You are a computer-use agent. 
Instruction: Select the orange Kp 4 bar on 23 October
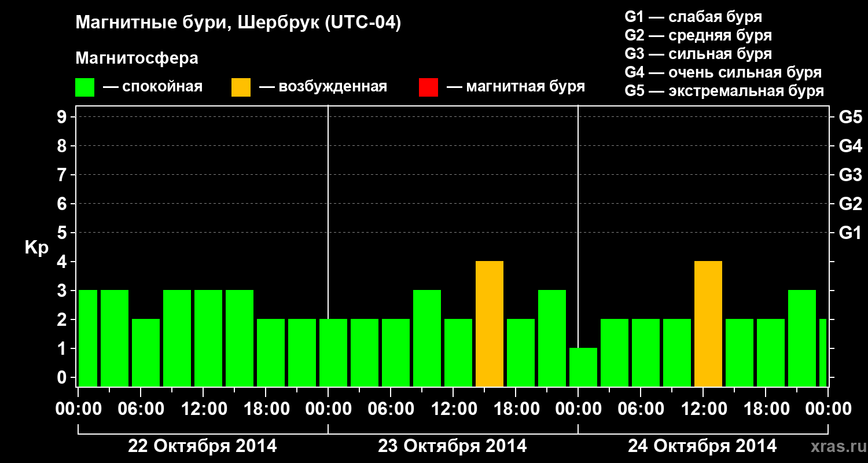[490, 324]
